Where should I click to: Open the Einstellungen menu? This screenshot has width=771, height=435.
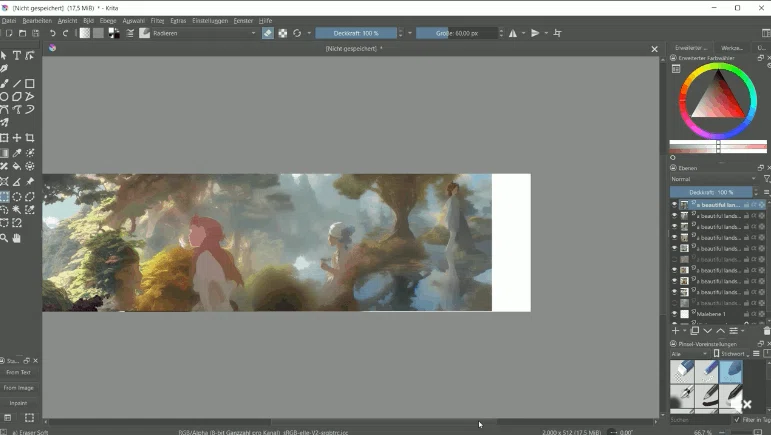[210, 21]
